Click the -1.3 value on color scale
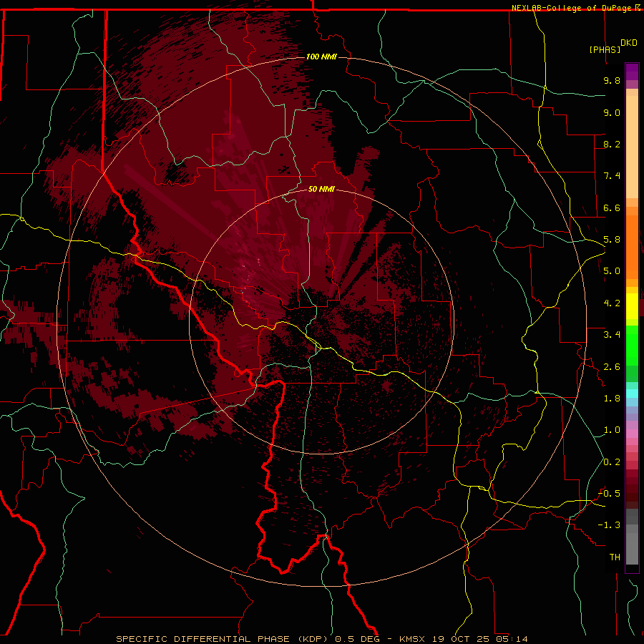The height and width of the screenshot is (644, 644). click(x=609, y=525)
